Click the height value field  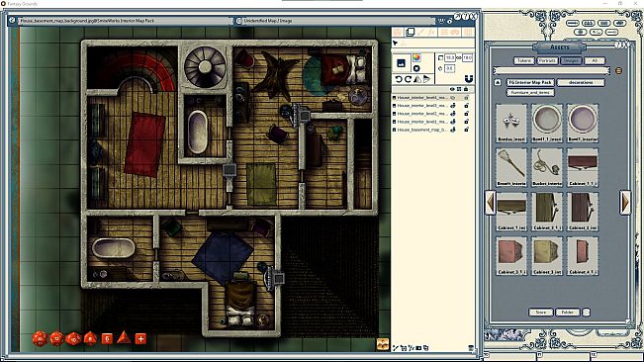tap(467, 58)
